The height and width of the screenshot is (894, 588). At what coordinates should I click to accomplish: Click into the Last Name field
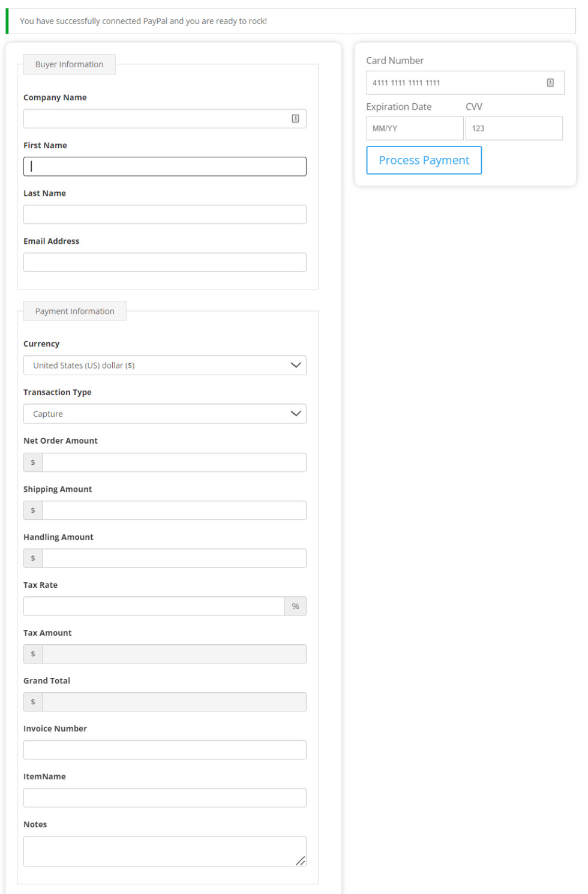[x=164, y=215]
